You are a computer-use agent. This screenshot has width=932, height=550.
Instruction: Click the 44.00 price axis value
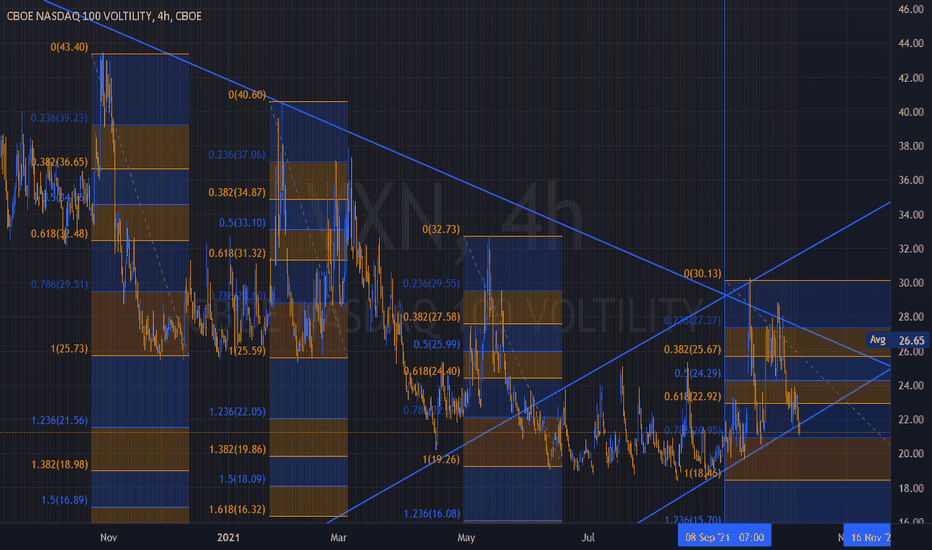[x=911, y=43]
